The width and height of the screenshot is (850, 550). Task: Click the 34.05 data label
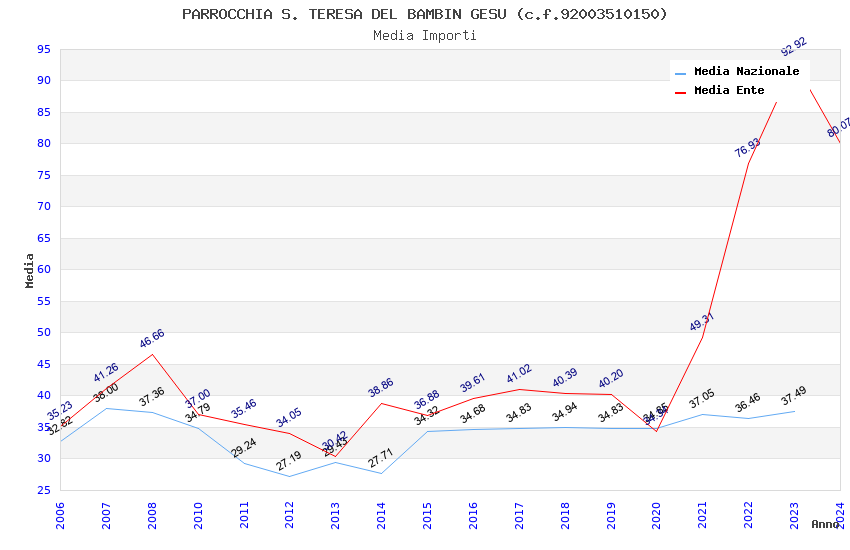(288, 417)
